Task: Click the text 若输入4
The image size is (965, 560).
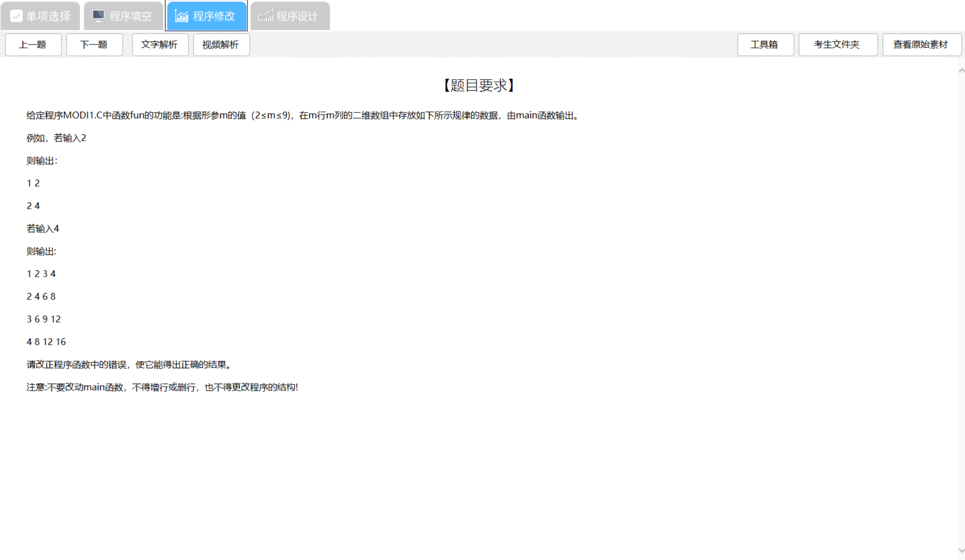Action: tap(42, 228)
